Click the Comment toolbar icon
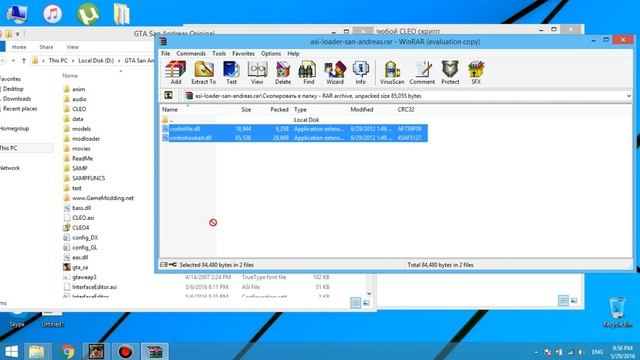 (x=422, y=73)
